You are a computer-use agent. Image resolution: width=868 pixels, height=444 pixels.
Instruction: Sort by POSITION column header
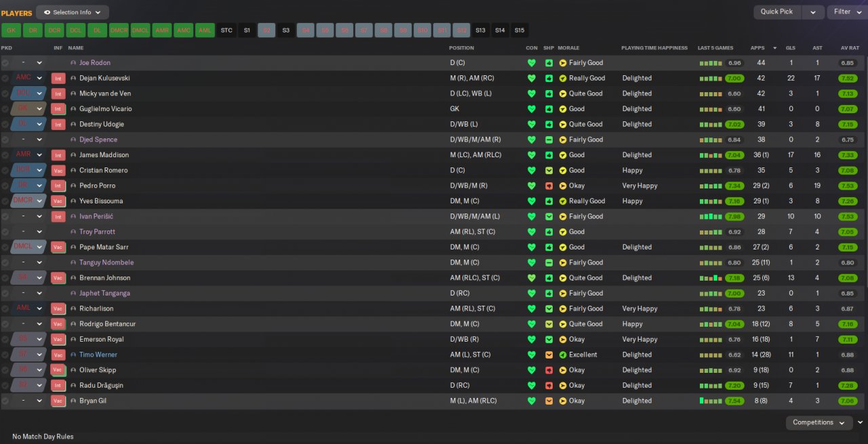(x=461, y=48)
